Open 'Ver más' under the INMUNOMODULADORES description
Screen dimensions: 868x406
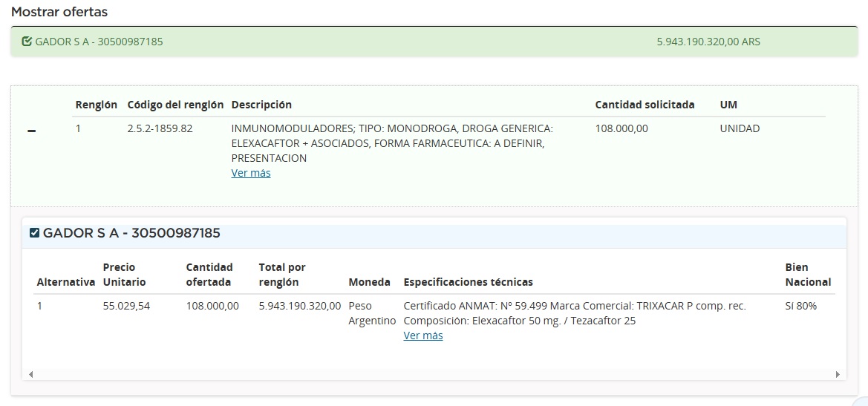tap(251, 173)
